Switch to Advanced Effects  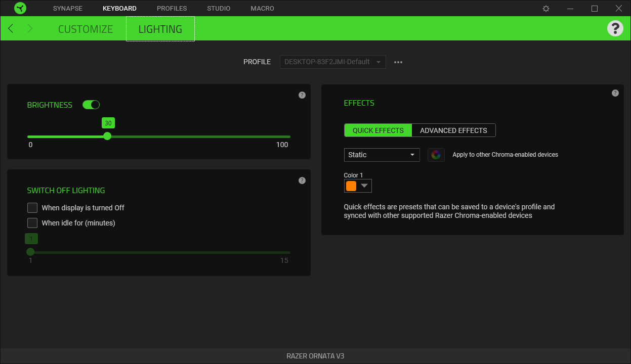click(454, 130)
